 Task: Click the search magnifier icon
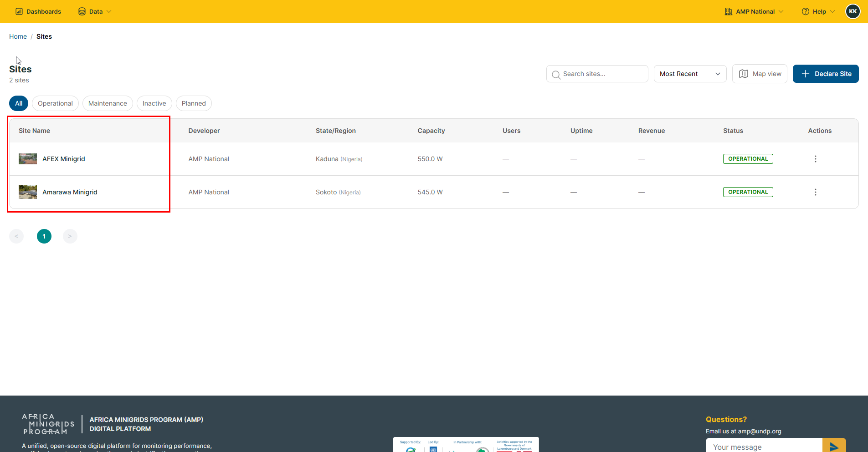coord(556,74)
